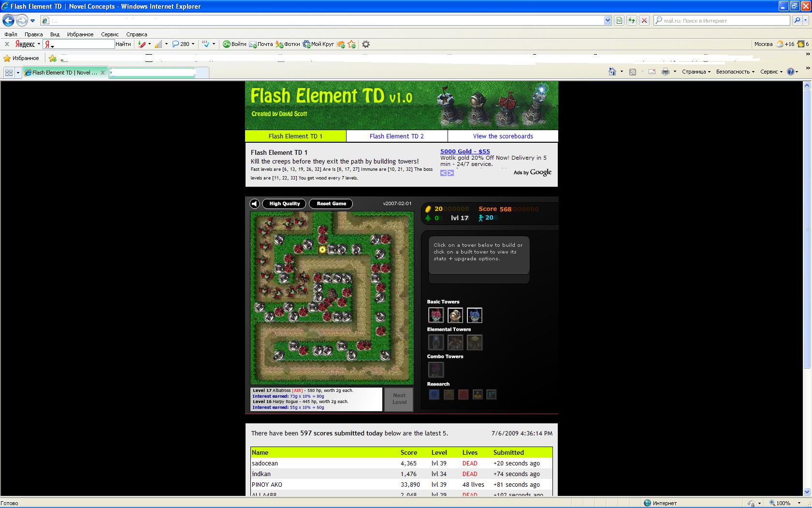The height and width of the screenshot is (508, 812).
Task: Expand the tab list dropdown arrow
Action: tap(18, 73)
